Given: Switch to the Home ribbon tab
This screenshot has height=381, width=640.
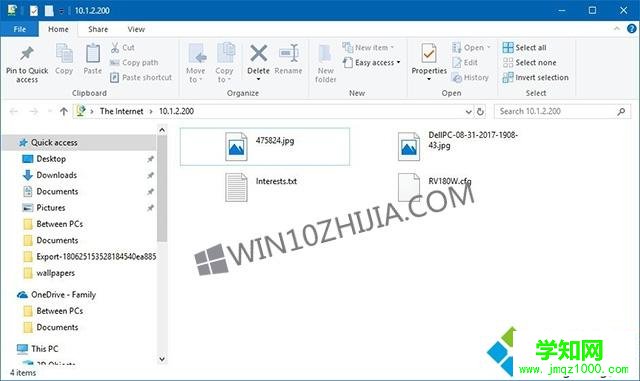Looking at the screenshot, I should point(58,29).
